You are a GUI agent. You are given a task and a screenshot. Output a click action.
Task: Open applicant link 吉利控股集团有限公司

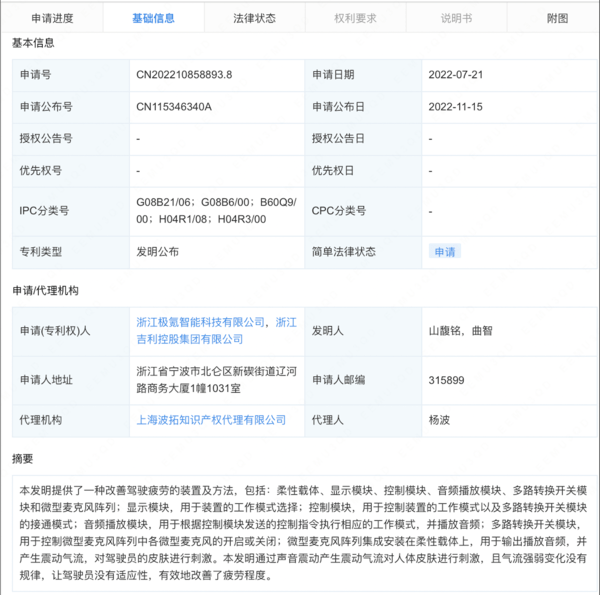coord(190,339)
